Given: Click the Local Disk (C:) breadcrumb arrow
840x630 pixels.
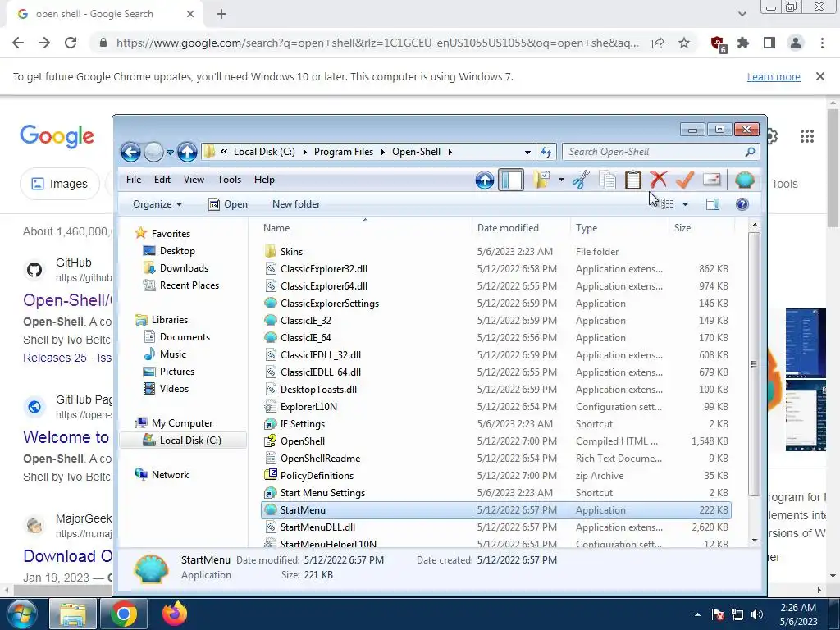Looking at the screenshot, I should (305, 152).
